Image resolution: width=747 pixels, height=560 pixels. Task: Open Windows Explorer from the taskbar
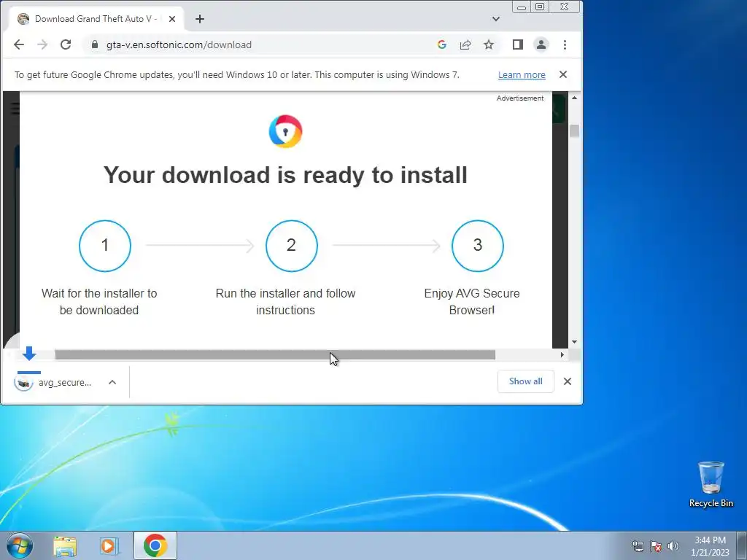pos(65,545)
